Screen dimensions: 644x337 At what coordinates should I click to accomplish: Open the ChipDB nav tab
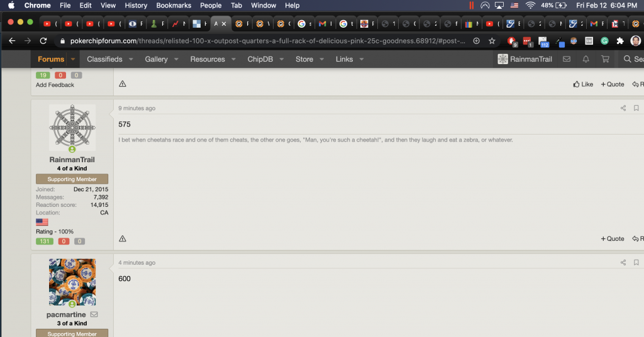[x=260, y=59]
